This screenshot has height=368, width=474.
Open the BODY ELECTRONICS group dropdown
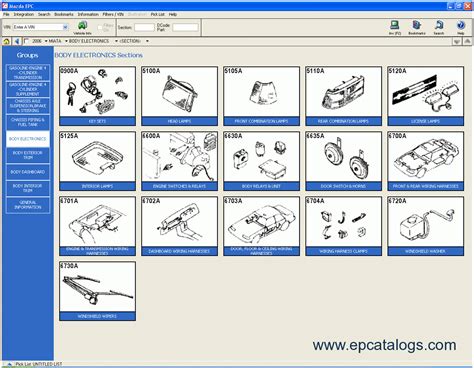coord(116,41)
